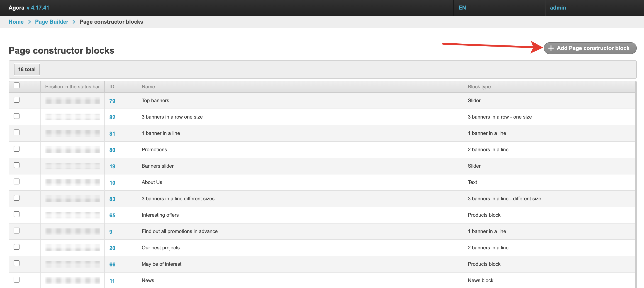644x288 pixels.
Task: Click drag handle for About Us row
Action: (72, 182)
